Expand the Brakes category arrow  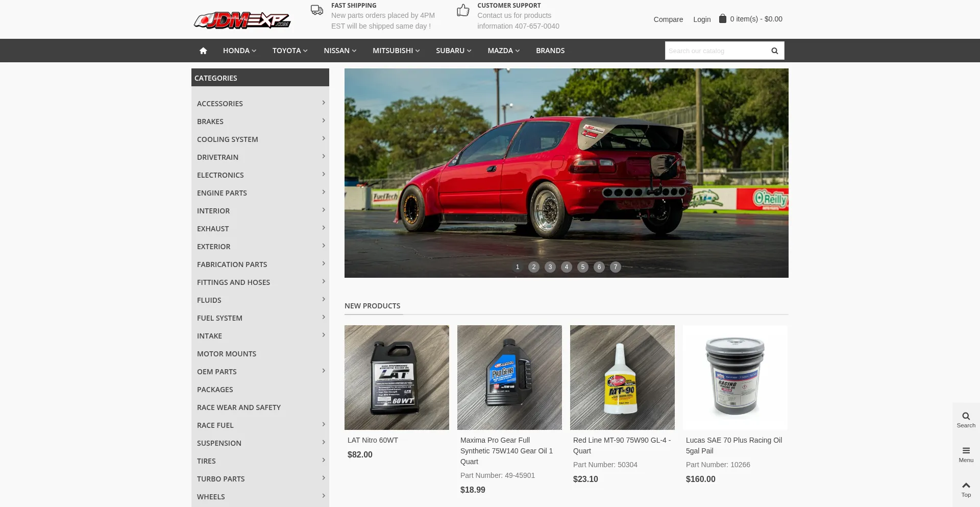tap(324, 121)
